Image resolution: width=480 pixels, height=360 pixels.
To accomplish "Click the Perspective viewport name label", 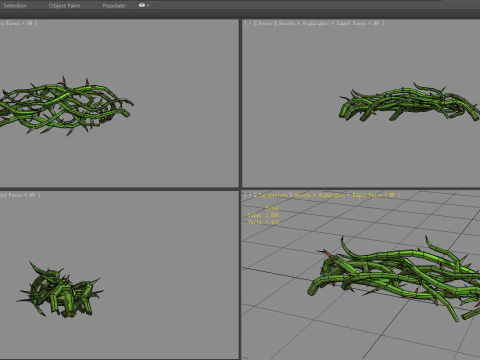I will click(273, 195).
